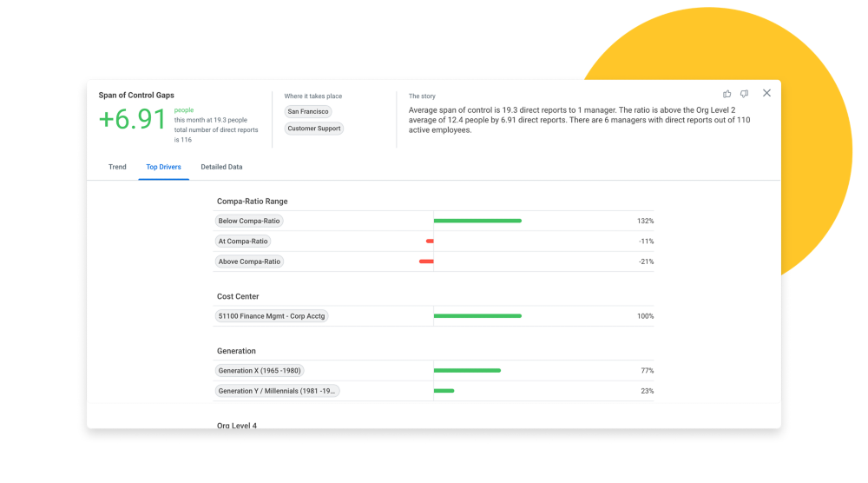
Task: Open the Detailed Data tab
Action: (x=221, y=167)
